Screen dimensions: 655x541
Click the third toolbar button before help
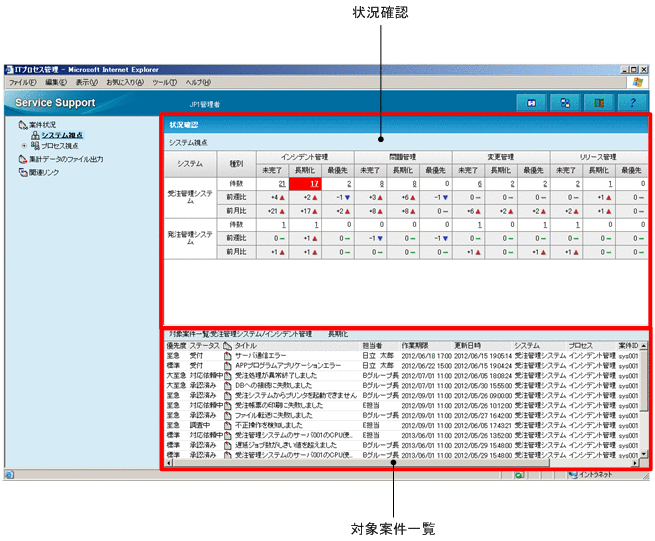(x=597, y=102)
